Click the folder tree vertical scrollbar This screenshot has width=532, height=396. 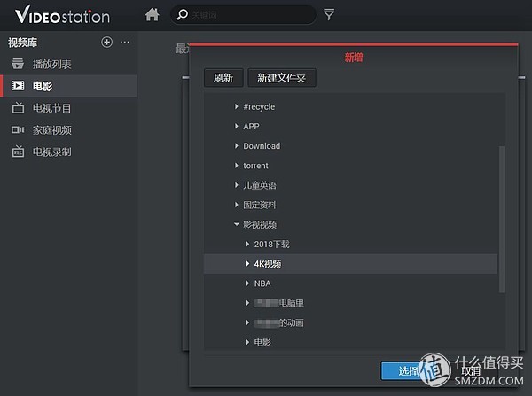[502, 220]
